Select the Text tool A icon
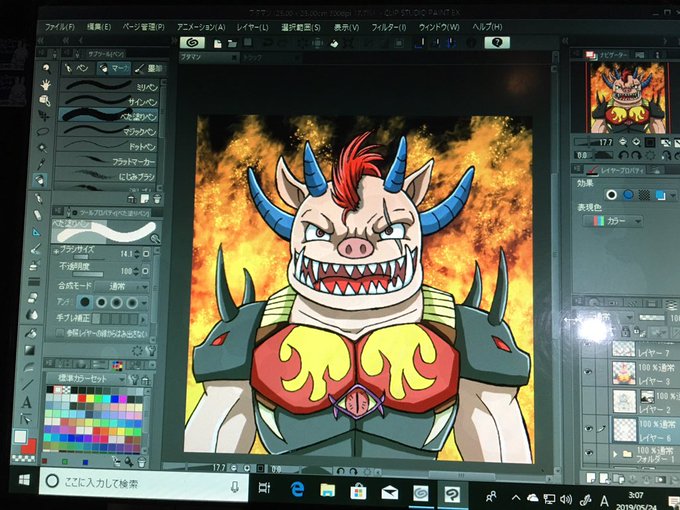The width and height of the screenshot is (680, 510). pyautogui.click(x=26, y=402)
